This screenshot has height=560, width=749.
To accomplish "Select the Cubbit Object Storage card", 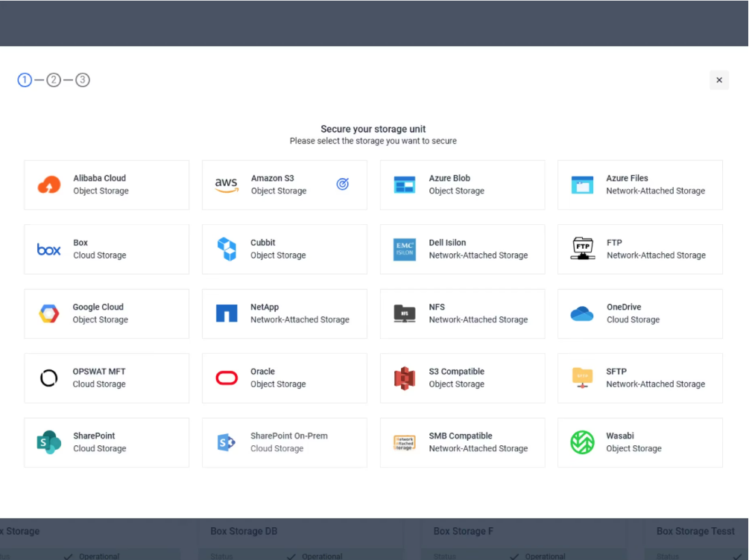I will pyautogui.click(x=284, y=249).
